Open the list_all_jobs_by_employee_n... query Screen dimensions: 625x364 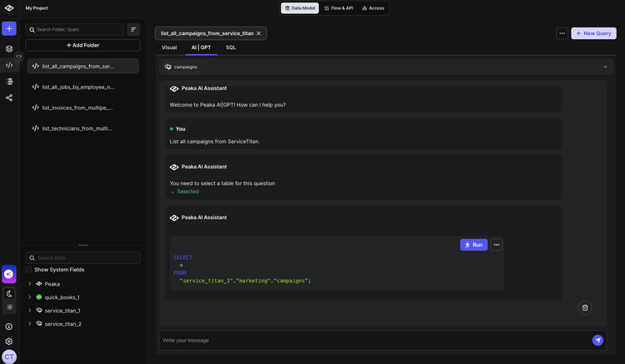[82, 87]
